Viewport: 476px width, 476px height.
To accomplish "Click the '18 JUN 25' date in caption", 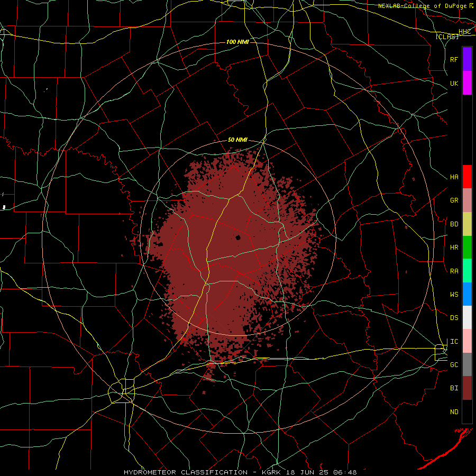I will click(x=308, y=472).
